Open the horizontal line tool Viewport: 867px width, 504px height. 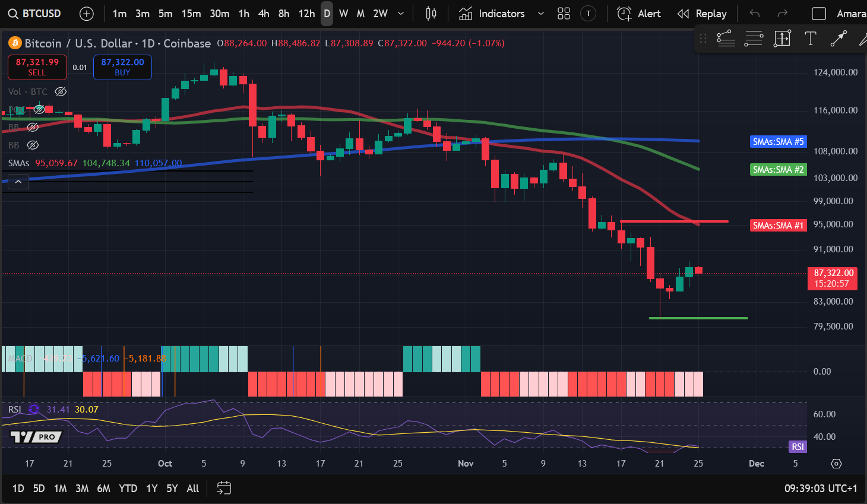(754, 39)
